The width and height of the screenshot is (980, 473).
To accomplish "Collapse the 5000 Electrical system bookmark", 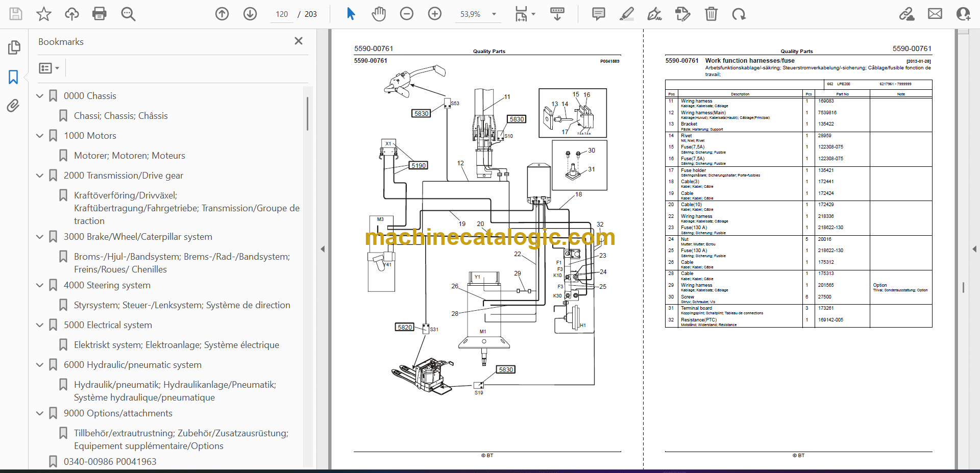I will 40,325.
